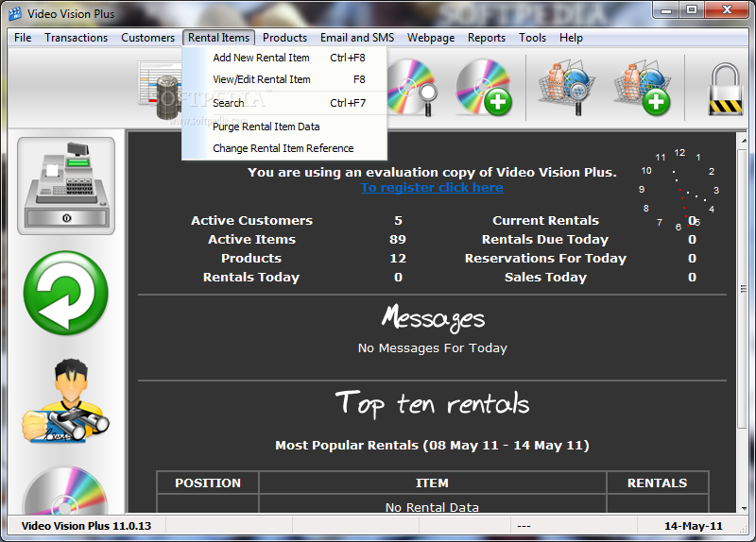Click the padlock lock icon
Image resolution: width=756 pixels, height=542 pixels.
[725, 89]
